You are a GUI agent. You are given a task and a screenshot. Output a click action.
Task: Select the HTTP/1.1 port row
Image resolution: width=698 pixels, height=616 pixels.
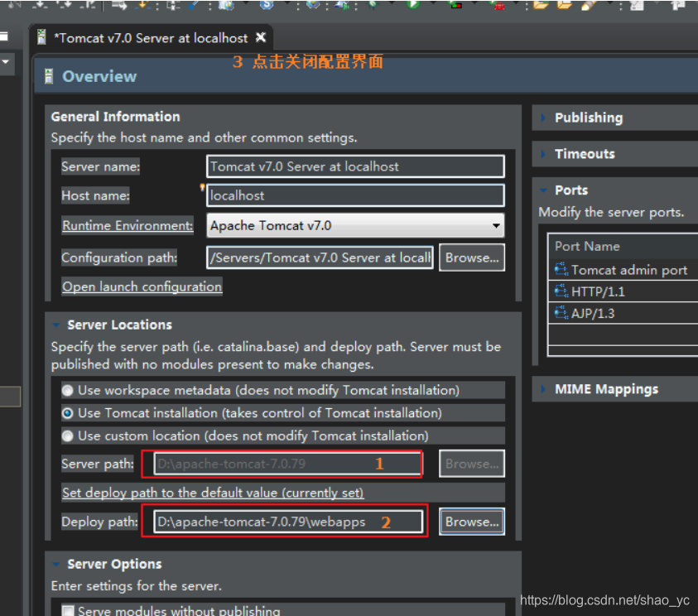click(623, 291)
